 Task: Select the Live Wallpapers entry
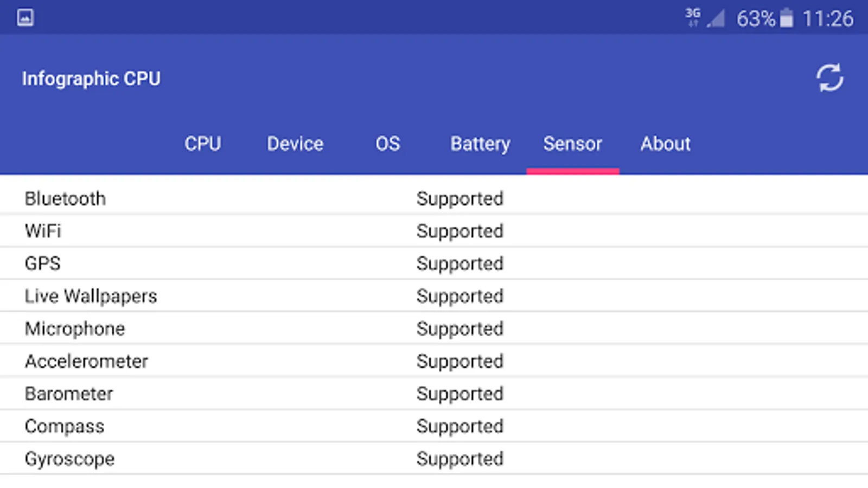pyautogui.click(x=91, y=296)
